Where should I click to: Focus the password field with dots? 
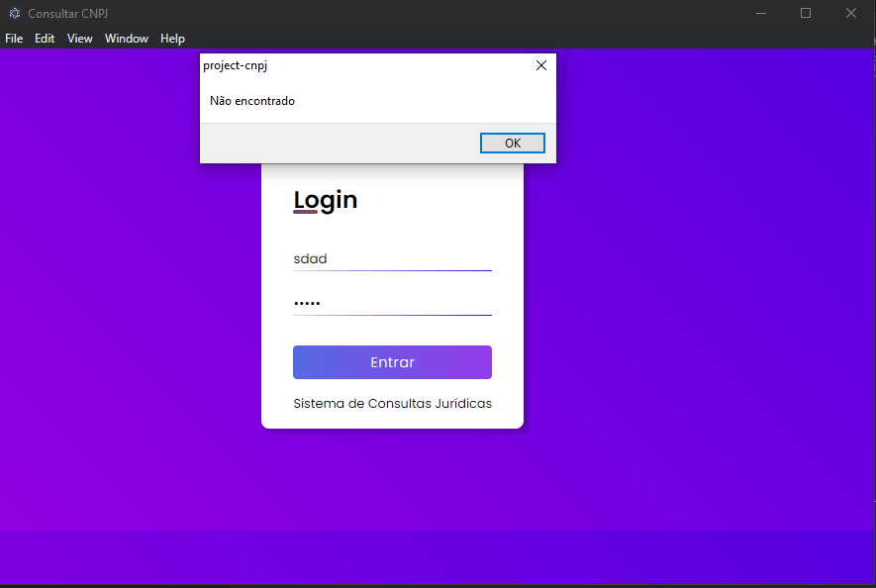click(392, 304)
